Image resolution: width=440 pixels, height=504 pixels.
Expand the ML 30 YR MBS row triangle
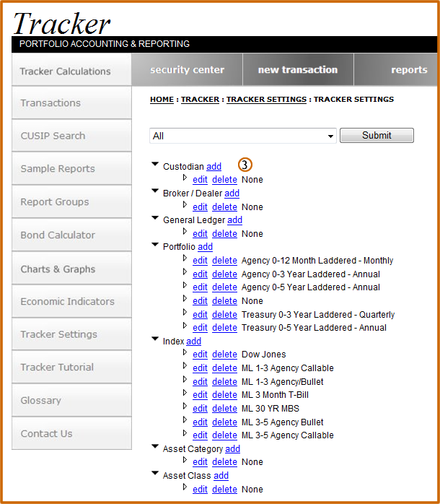pos(185,406)
